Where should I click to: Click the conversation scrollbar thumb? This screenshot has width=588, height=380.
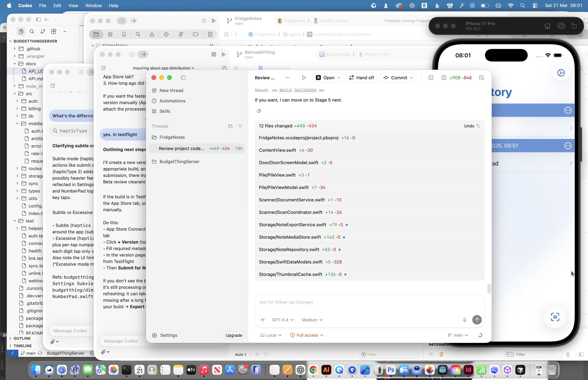489,289
